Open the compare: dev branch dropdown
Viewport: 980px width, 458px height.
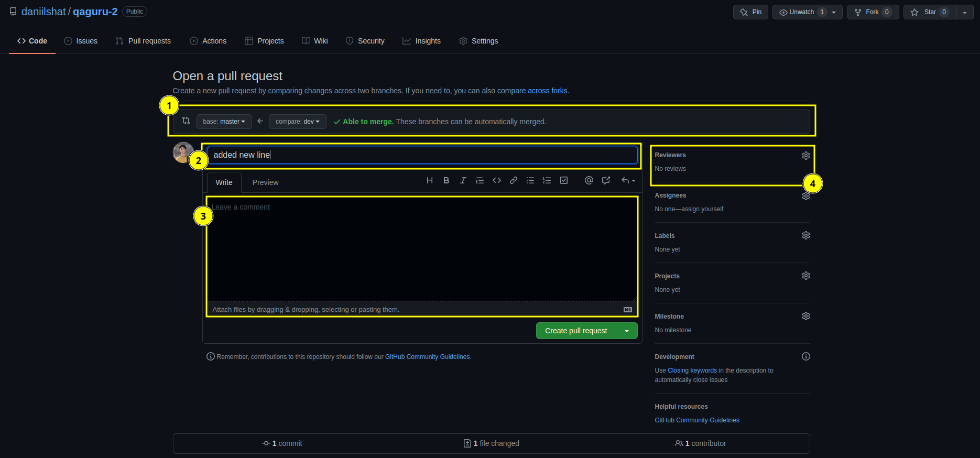tap(298, 122)
